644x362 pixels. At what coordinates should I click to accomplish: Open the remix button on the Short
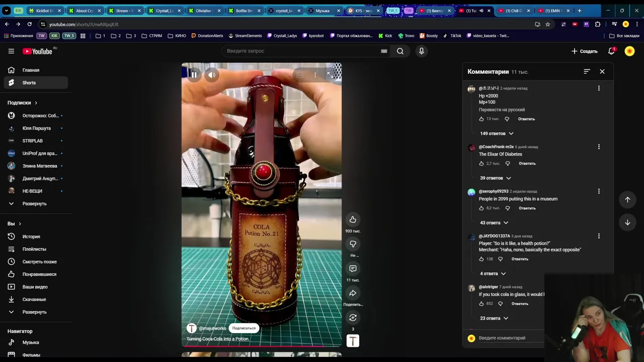(353, 318)
